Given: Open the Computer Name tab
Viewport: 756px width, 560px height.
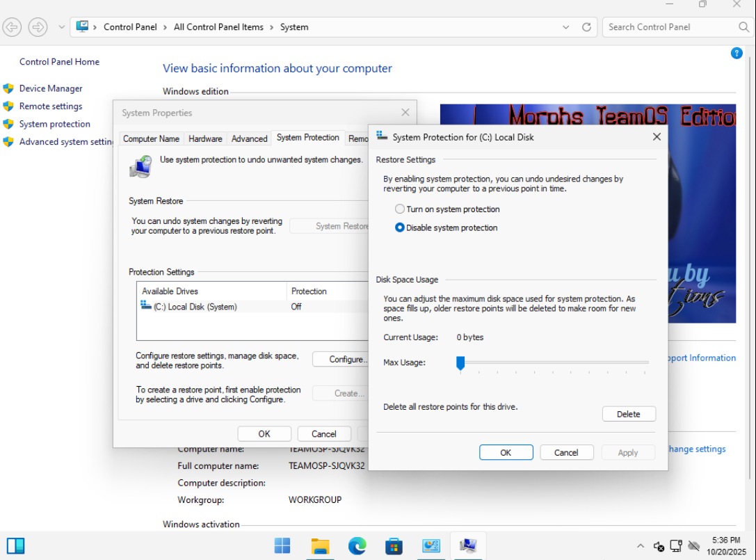Looking at the screenshot, I should click(151, 139).
